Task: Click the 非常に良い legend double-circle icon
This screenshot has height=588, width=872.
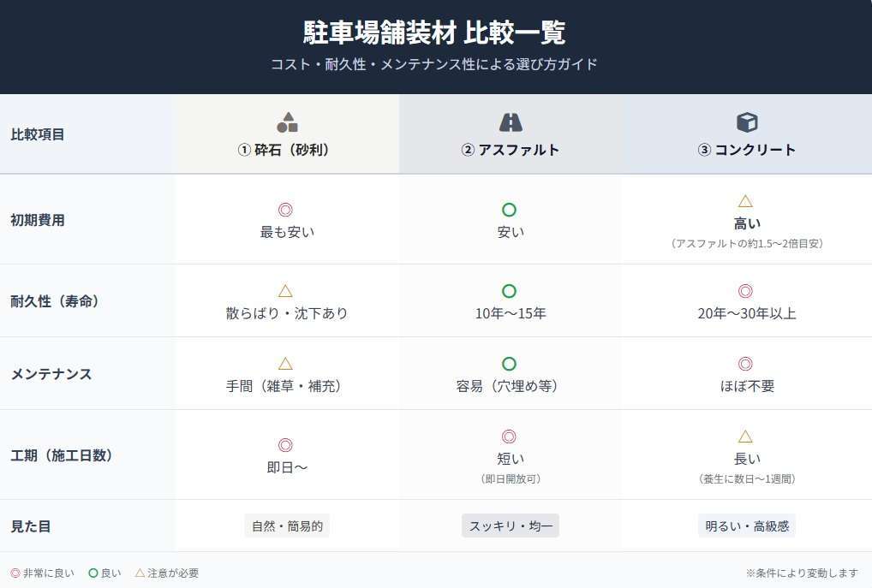Action: pyautogui.click(x=15, y=573)
